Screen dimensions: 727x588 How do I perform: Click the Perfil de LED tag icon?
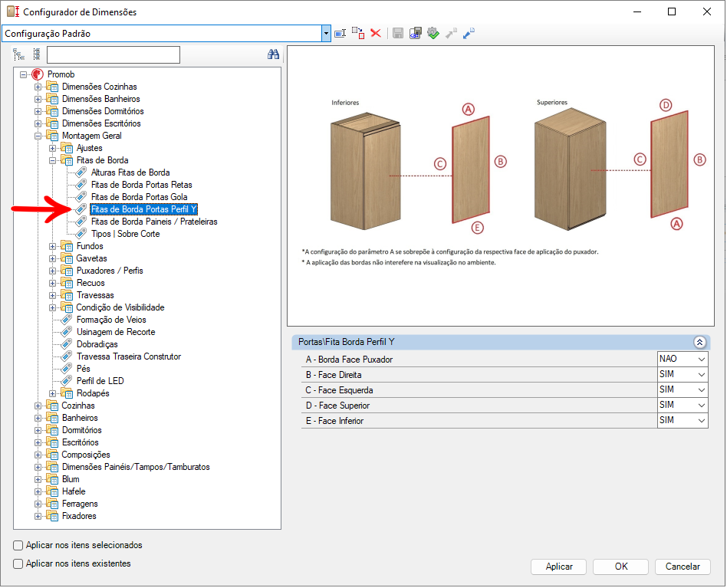tap(67, 381)
